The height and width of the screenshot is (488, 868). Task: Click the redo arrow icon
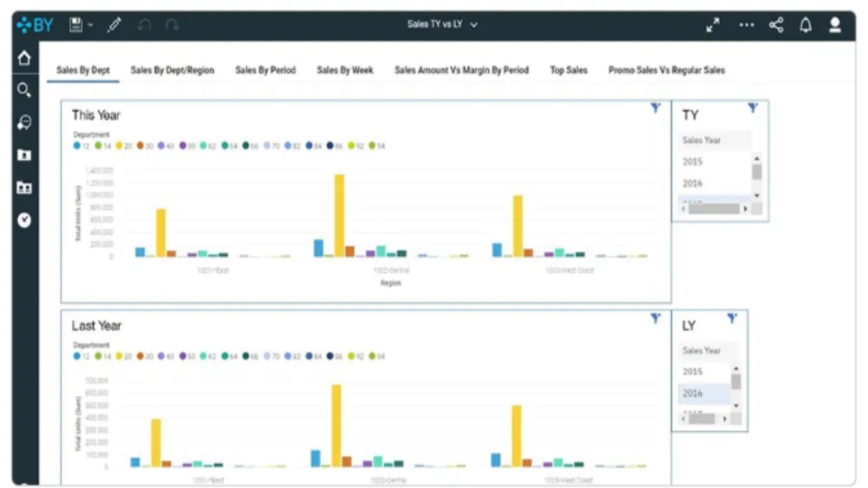172,25
